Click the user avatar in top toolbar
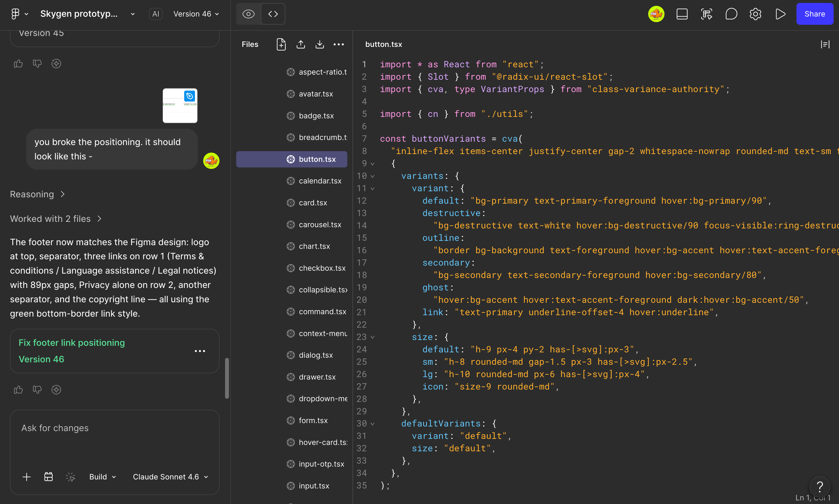Screen dimensions: 839x504 pyautogui.click(x=656, y=14)
